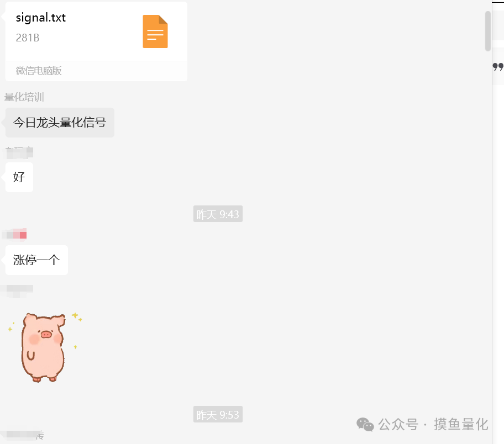Viewport: 504px width, 444px height.
Task: Open the pink pig sticker
Action: pyautogui.click(x=44, y=347)
